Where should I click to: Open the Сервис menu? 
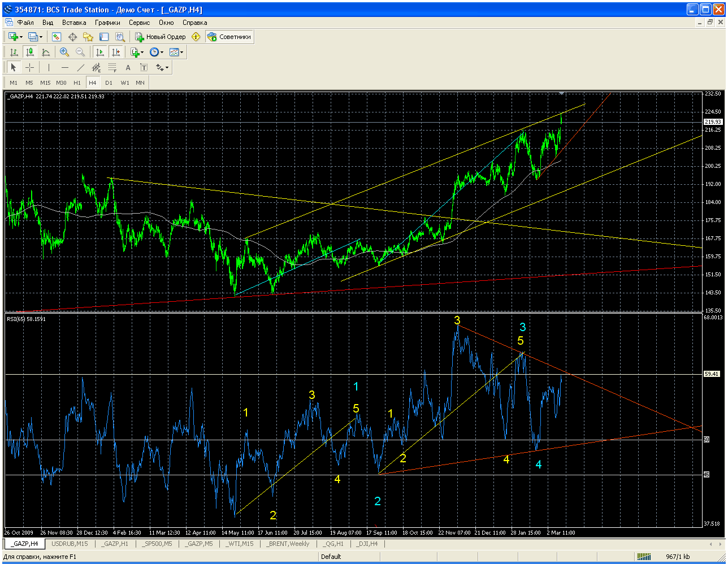pos(139,23)
